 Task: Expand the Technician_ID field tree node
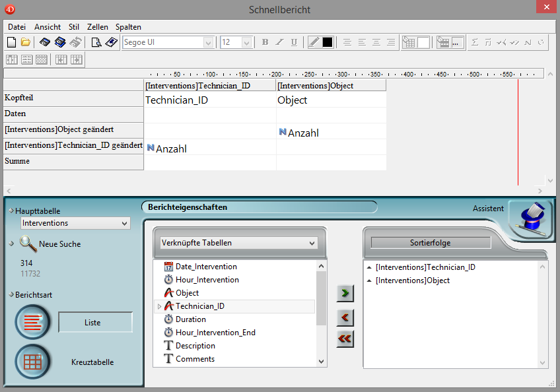click(158, 306)
